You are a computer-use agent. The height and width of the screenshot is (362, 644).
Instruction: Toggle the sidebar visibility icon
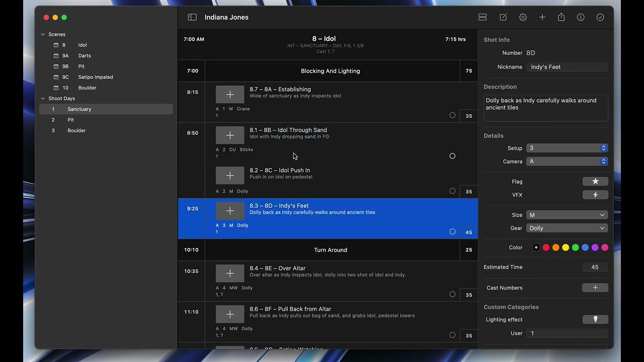click(x=192, y=17)
